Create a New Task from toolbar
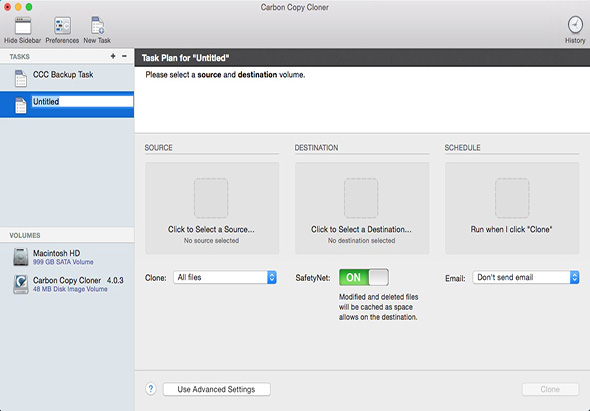590x411 pixels. (x=97, y=26)
